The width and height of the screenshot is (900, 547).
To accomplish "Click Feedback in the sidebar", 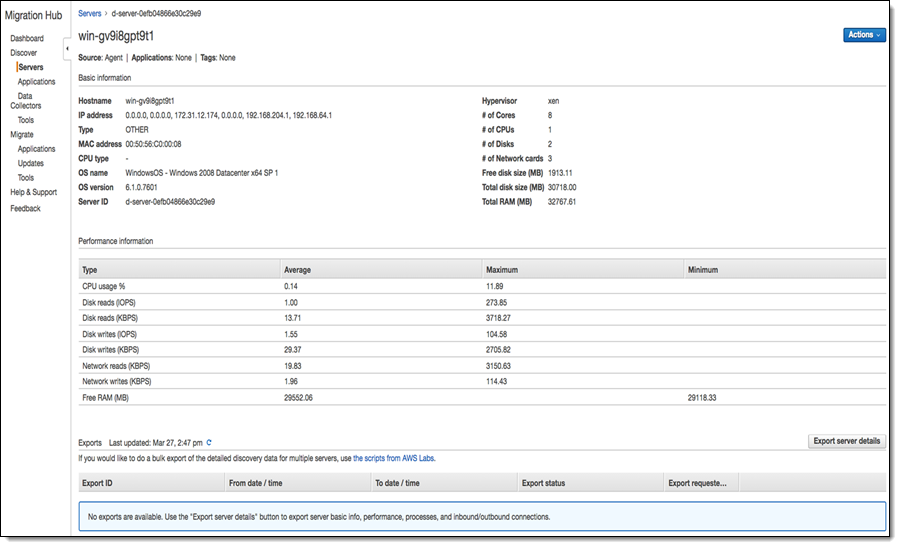I will [x=25, y=209].
